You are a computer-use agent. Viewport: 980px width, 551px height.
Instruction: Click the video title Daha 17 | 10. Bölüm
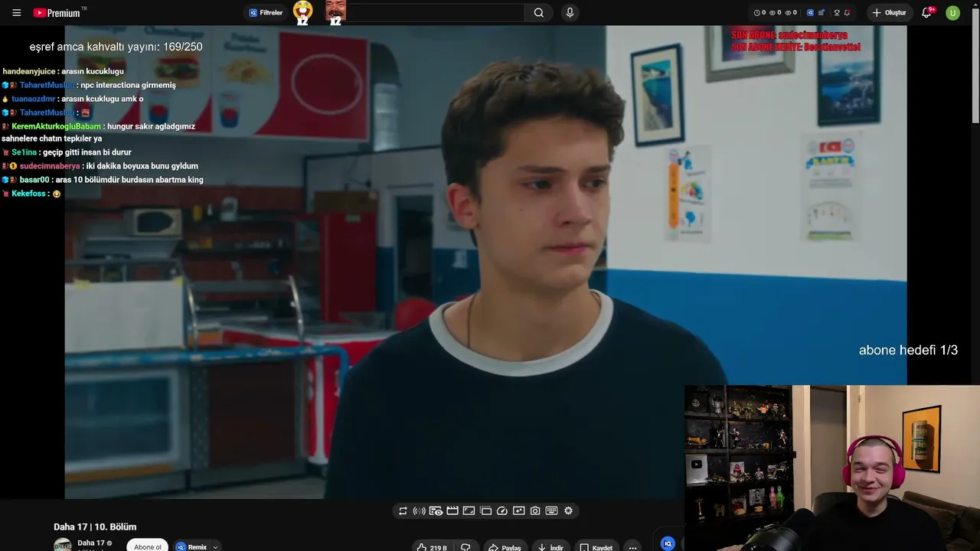(95, 527)
